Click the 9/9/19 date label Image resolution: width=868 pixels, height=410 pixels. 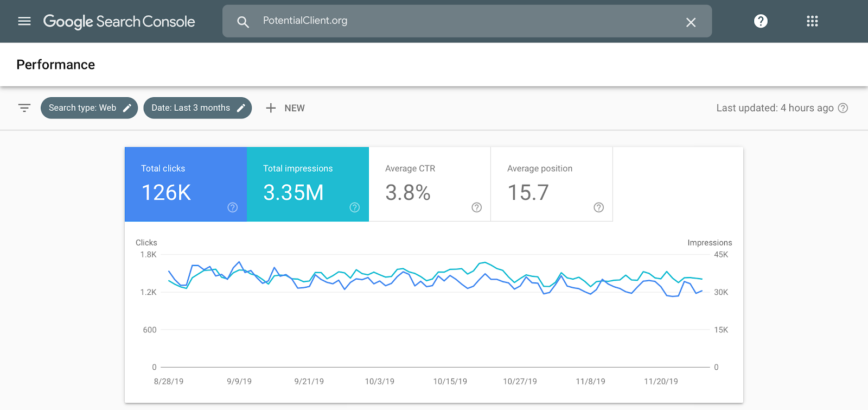coord(239,381)
